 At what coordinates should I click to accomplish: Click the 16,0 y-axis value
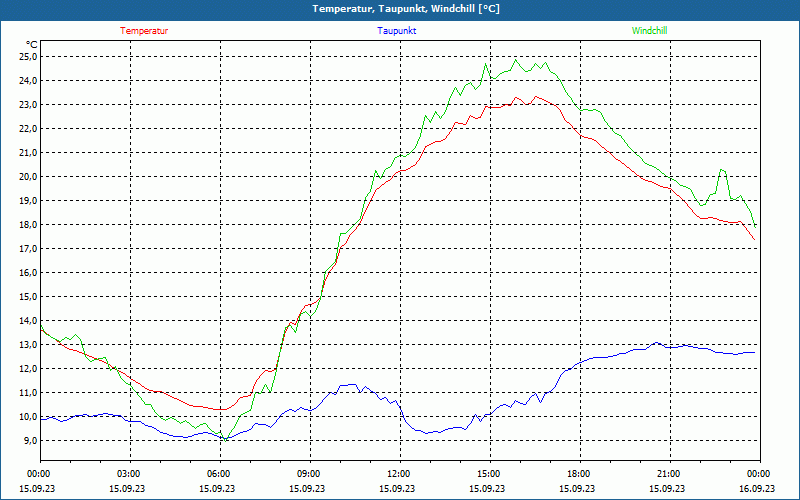[x=29, y=272]
